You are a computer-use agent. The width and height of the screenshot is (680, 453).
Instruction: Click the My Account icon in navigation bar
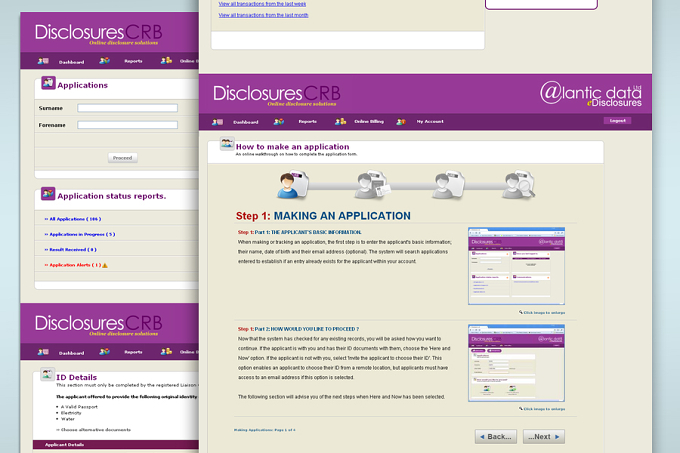(401, 122)
